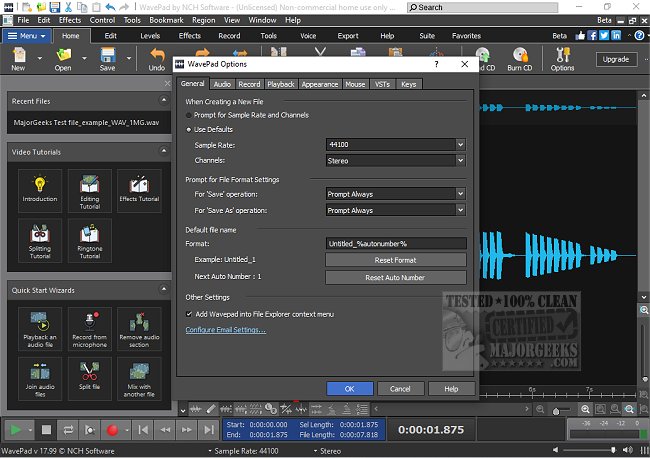The image size is (650, 458).
Task: Launch the Editing Tutorial icon
Action: coord(90,189)
